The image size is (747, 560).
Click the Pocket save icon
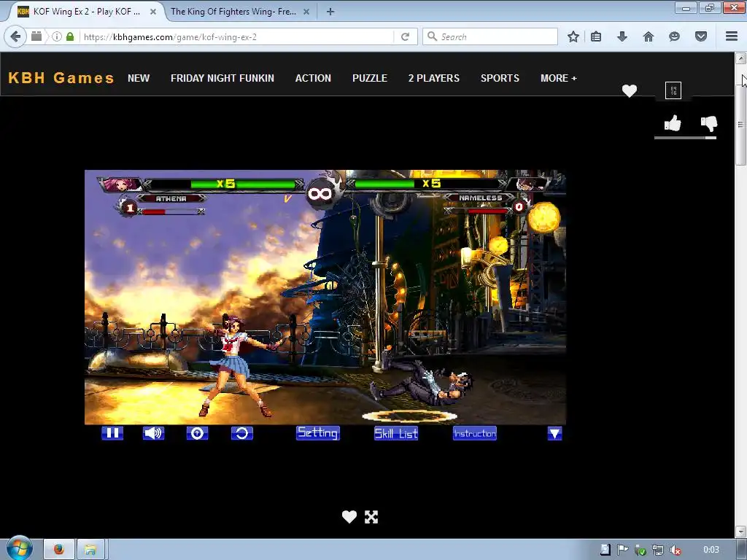click(701, 36)
